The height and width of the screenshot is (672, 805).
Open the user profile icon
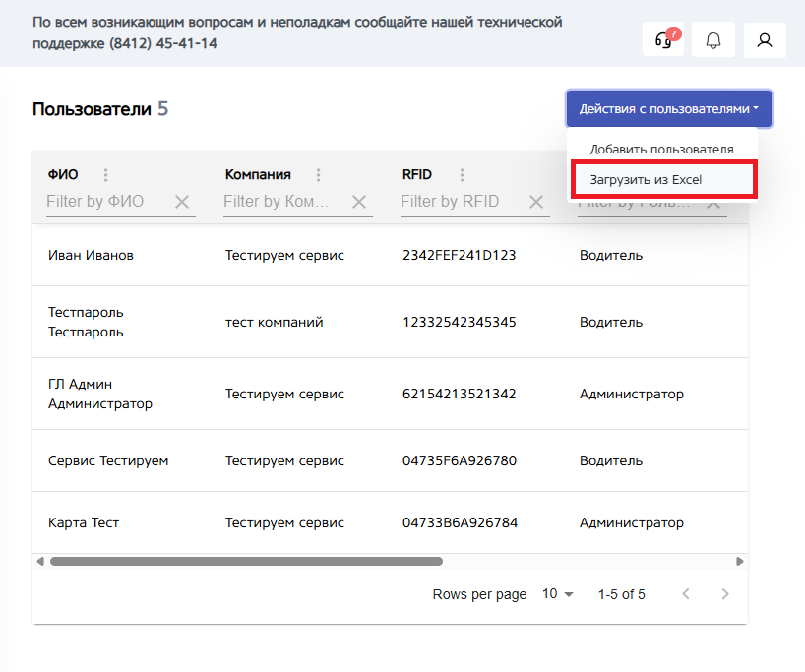click(x=765, y=39)
